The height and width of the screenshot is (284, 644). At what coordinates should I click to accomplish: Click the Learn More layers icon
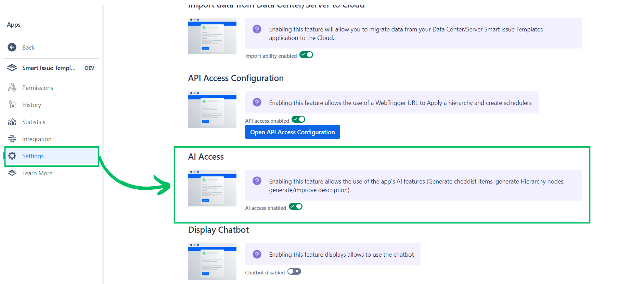click(12, 173)
